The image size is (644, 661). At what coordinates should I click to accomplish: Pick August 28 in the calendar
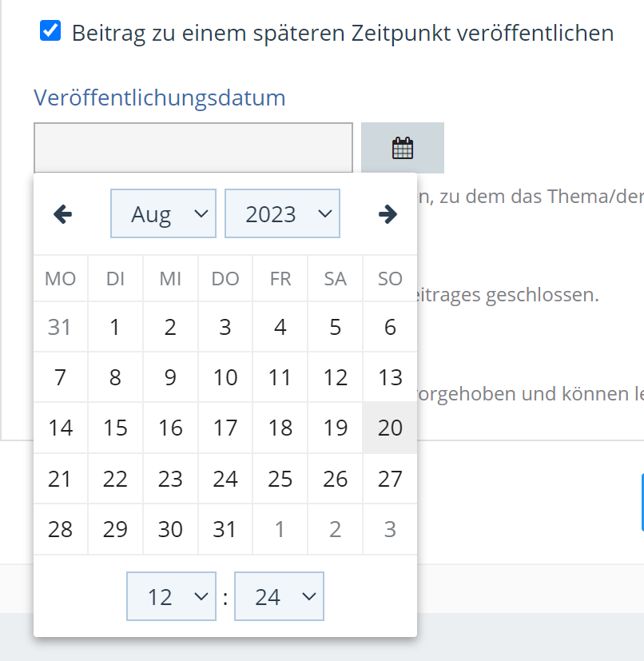click(60, 529)
